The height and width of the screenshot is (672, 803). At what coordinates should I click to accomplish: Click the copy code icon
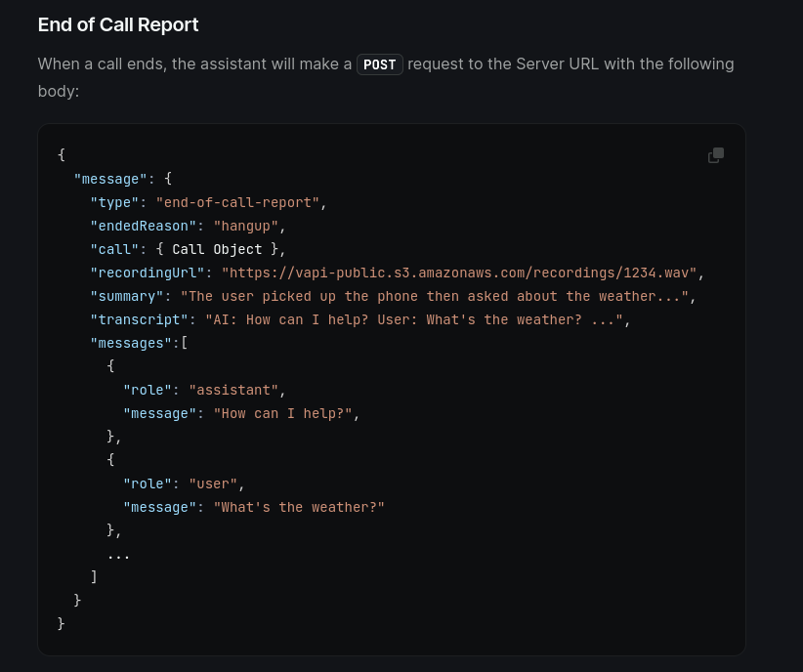pyautogui.click(x=716, y=155)
